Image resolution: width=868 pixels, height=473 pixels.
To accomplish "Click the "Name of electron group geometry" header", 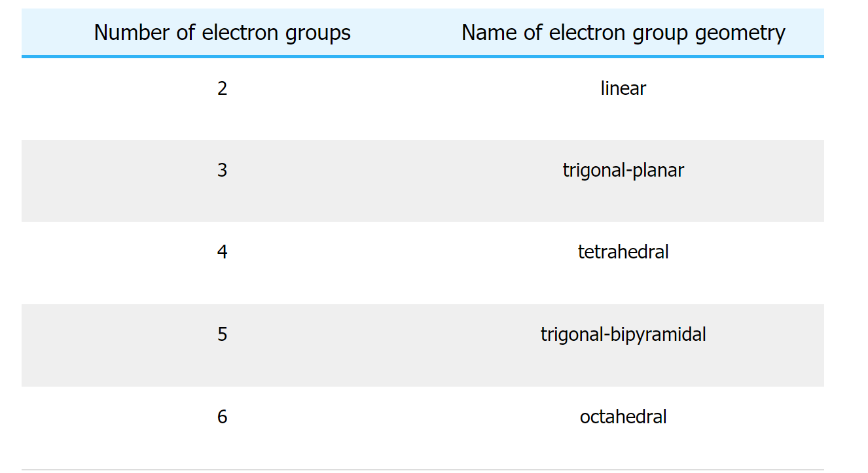I will coord(623,32).
